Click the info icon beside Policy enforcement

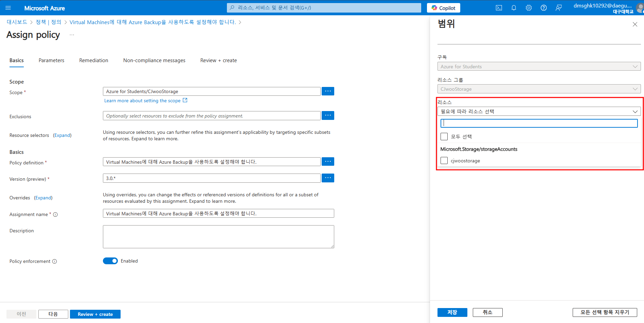(x=54, y=261)
